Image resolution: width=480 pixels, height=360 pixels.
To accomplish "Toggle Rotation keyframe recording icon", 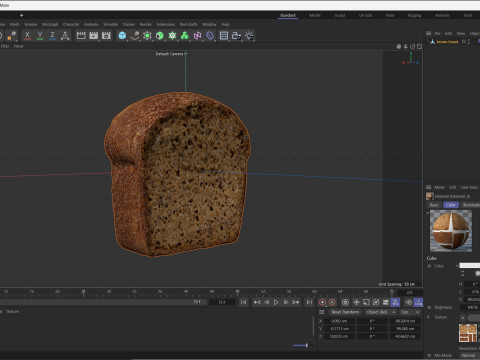I will click(x=376, y=302).
